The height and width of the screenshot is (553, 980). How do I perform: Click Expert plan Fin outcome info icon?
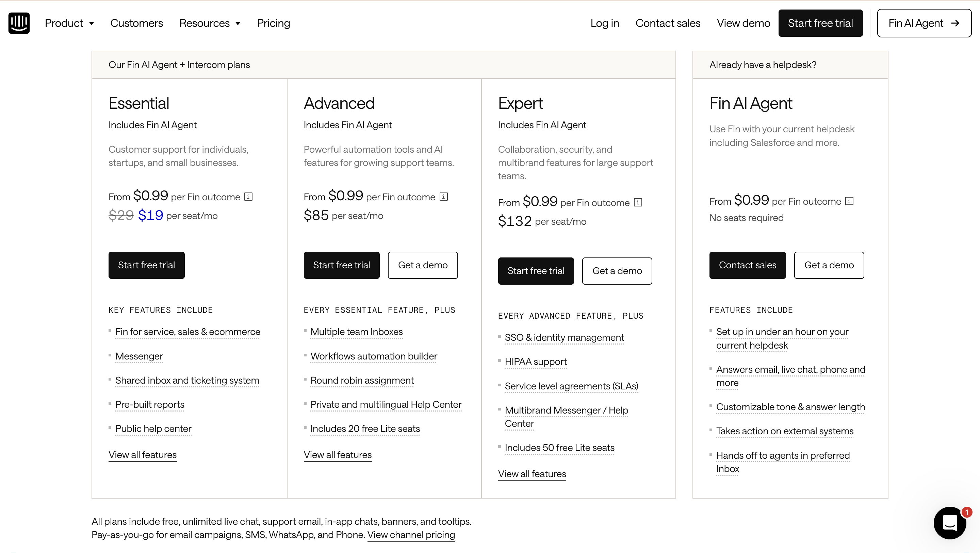638,202
